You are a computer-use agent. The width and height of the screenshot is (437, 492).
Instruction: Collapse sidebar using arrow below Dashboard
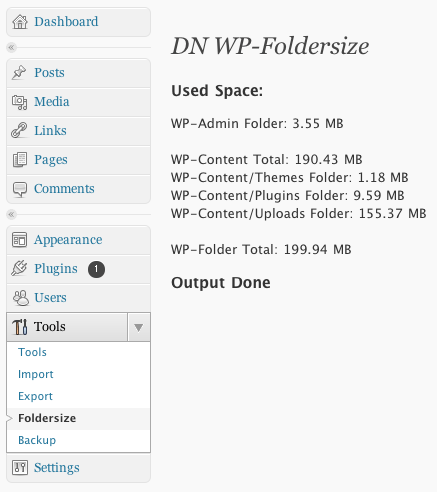pos(11,47)
